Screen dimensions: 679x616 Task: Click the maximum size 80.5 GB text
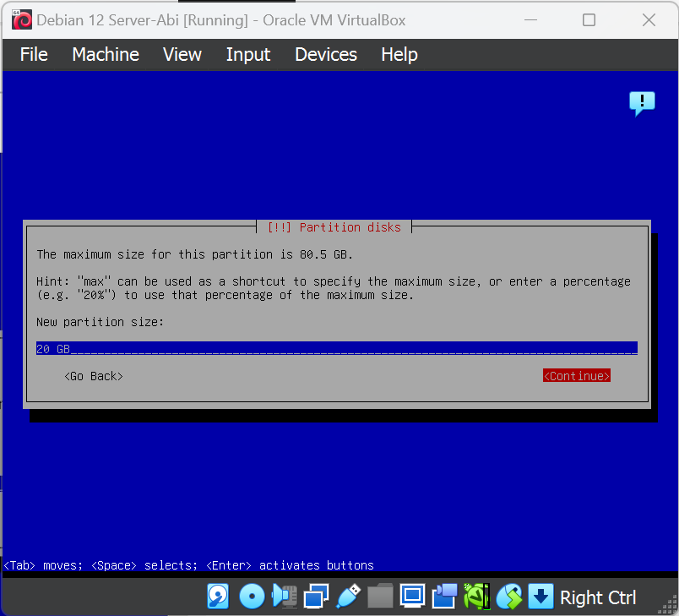click(195, 254)
